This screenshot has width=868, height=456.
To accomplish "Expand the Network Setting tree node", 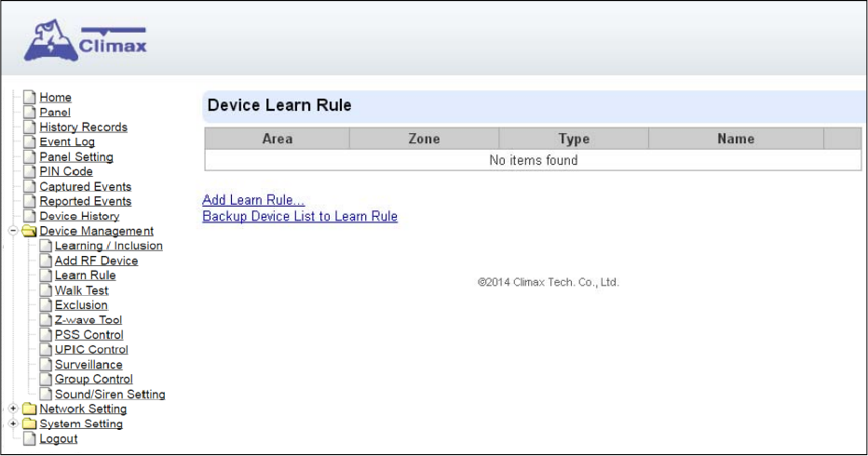I will coord(13,409).
